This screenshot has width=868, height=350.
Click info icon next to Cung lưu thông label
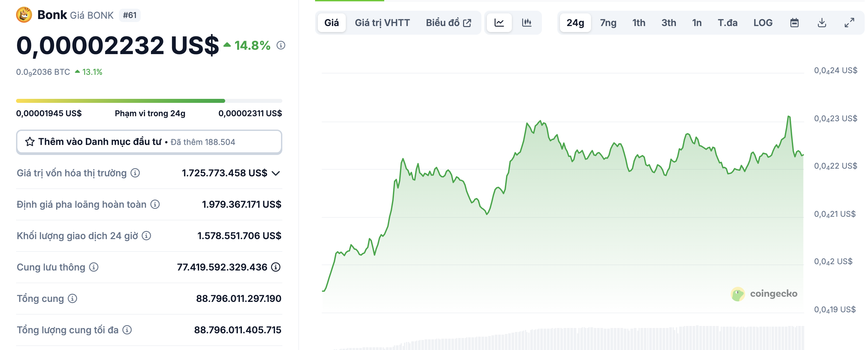coord(94,267)
